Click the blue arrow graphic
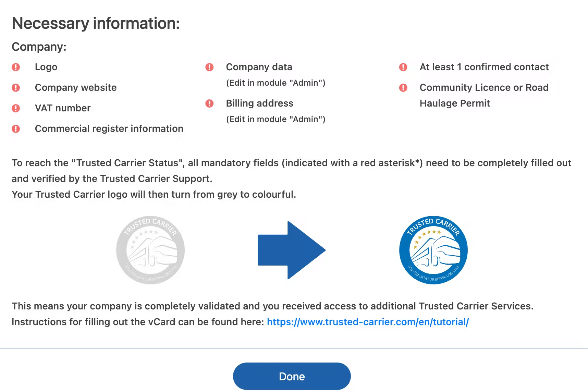 [291, 250]
